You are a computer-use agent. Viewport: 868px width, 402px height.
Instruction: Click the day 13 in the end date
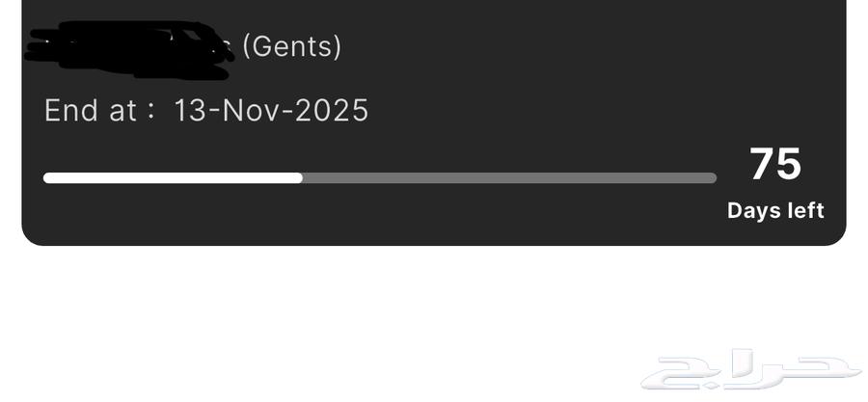192,110
